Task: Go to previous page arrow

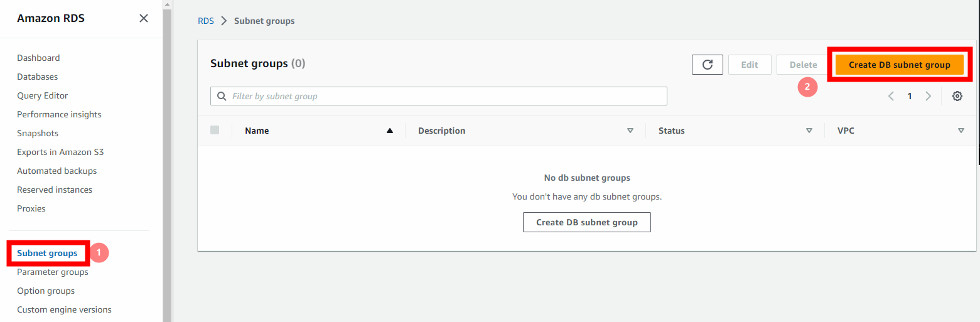Action: (891, 96)
